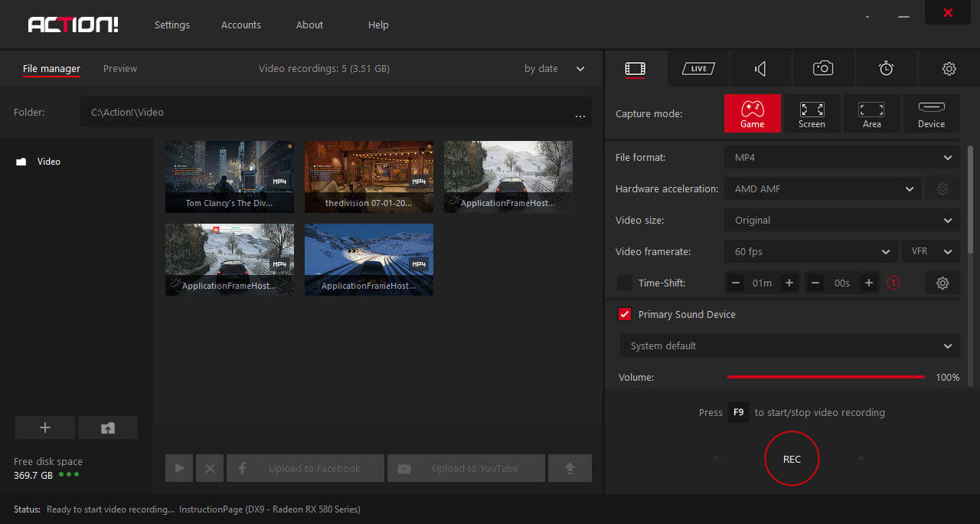Select Game capture mode
Image resolution: width=980 pixels, height=524 pixels.
coord(753,113)
